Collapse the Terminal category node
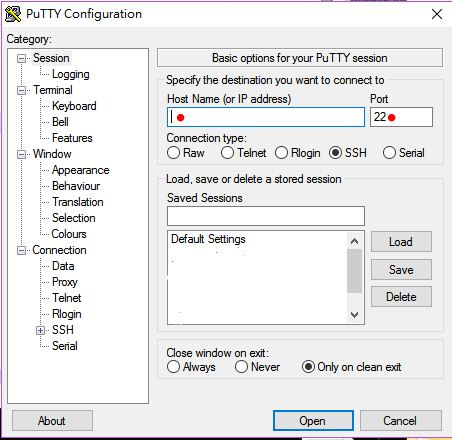The image size is (452, 440). [x=21, y=91]
